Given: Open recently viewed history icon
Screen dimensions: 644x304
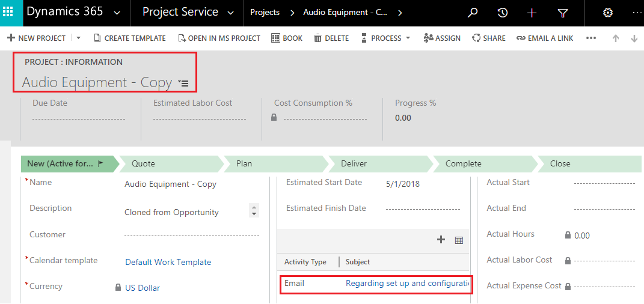Looking at the screenshot, I should coord(502,13).
